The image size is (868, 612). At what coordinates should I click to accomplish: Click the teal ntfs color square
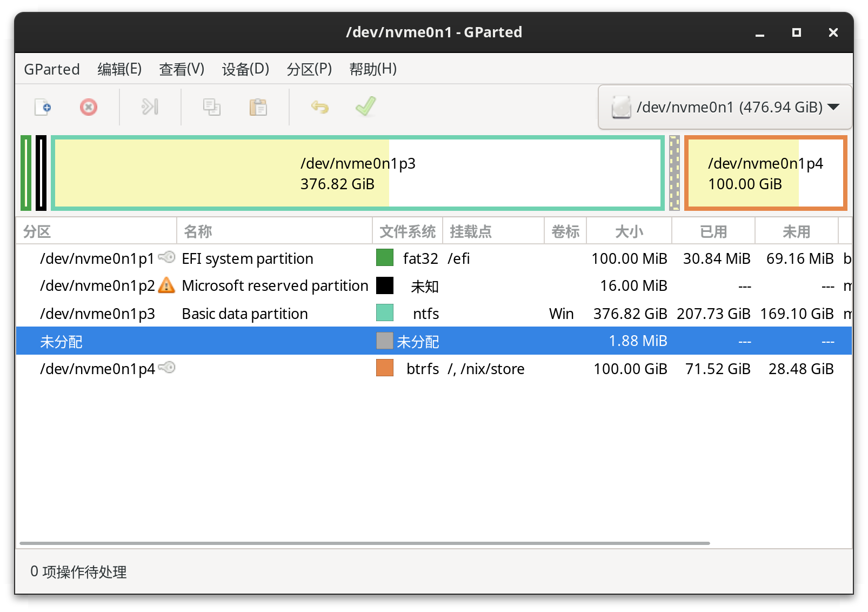(385, 313)
